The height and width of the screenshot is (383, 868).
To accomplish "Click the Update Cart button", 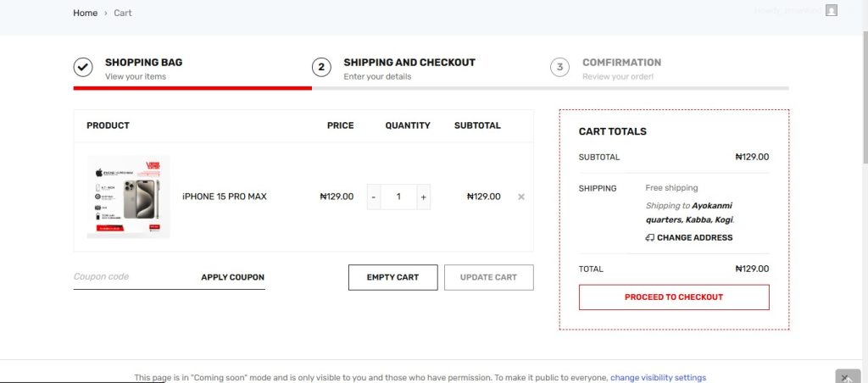I will pyautogui.click(x=488, y=277).
